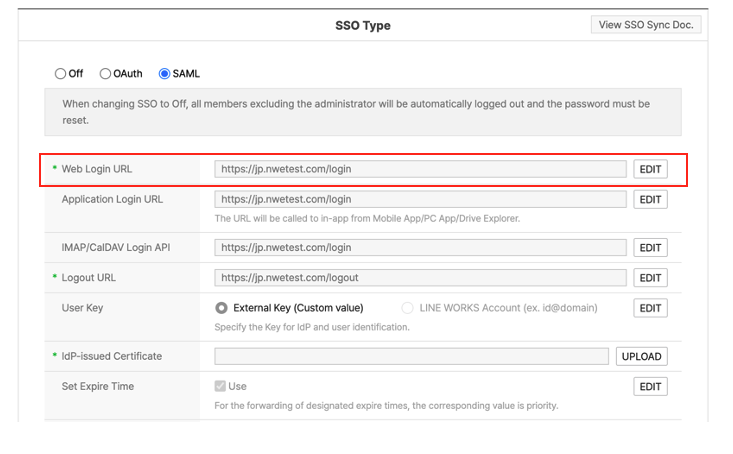Select the Off SSO type radio
Screen dimensions: 733x454
click(x=61, y=74)
